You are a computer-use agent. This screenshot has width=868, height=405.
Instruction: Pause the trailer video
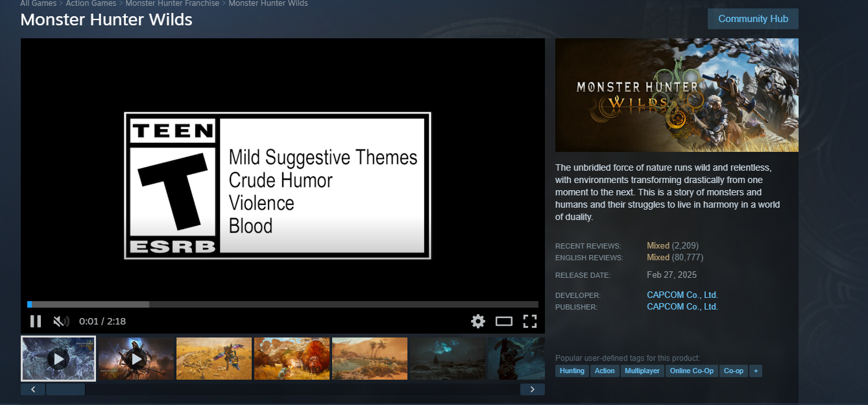pos(36,321)
